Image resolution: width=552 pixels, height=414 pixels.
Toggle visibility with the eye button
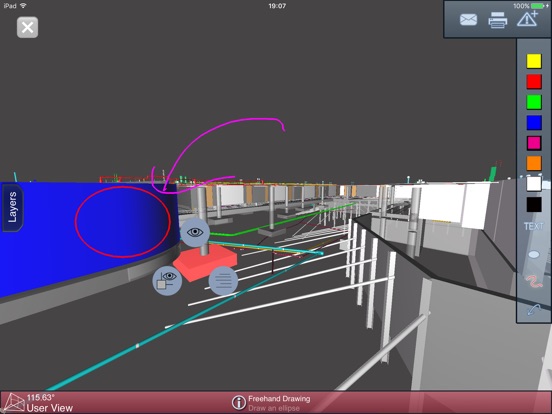pos(195,232)
